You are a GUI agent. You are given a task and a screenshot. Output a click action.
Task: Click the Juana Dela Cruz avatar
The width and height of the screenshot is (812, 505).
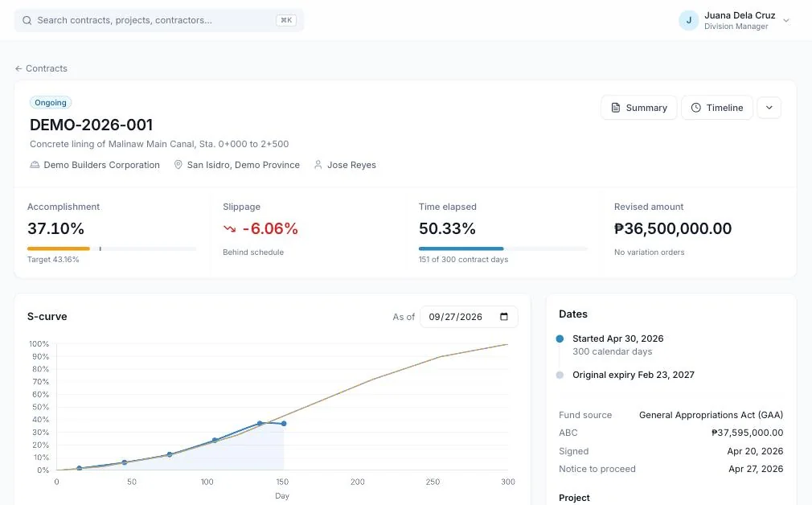(x=689, y=20)
